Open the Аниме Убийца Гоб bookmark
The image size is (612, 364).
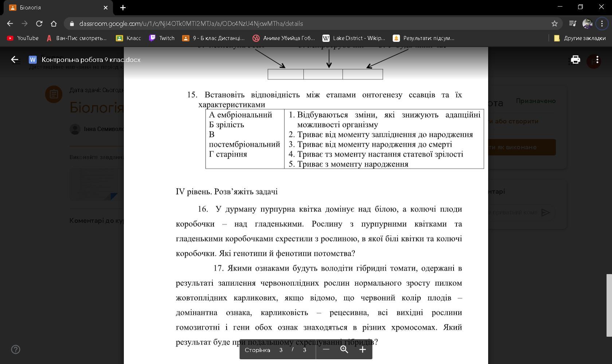pos(284,38)
